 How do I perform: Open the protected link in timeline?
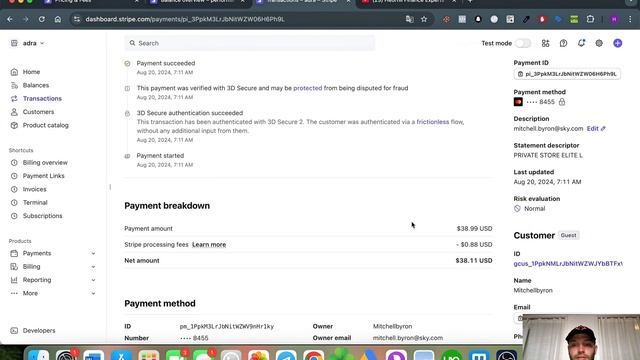click(307, 88)
